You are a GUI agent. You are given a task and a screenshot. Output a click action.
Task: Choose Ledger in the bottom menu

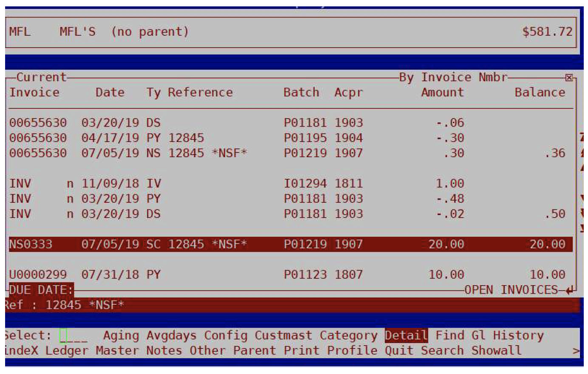pos(67,351)
